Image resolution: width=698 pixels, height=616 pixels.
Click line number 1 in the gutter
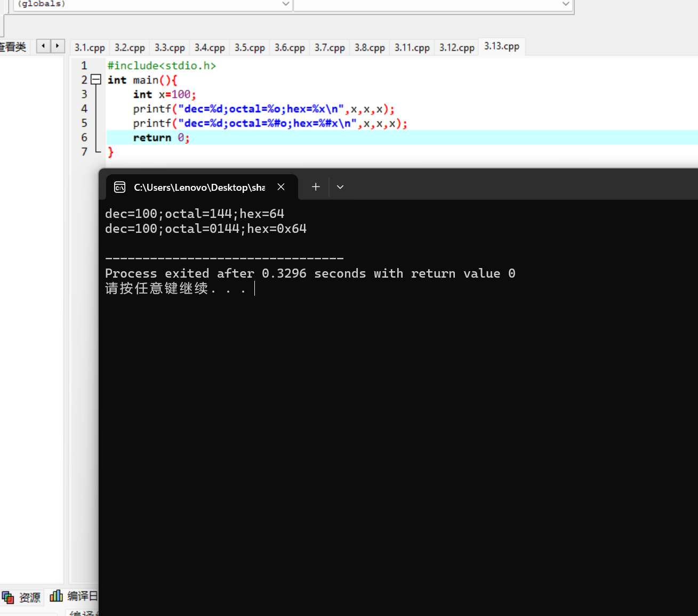[x=84, y=66]
